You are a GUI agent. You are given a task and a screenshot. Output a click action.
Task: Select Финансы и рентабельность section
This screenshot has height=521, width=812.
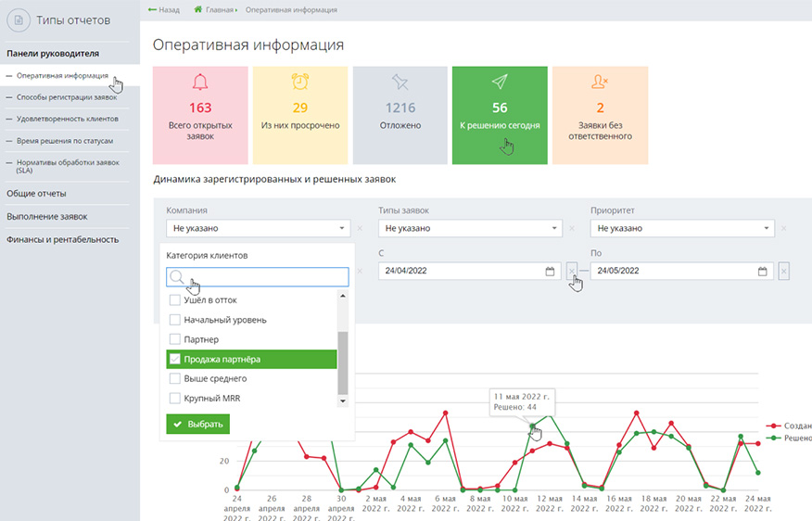63,239
